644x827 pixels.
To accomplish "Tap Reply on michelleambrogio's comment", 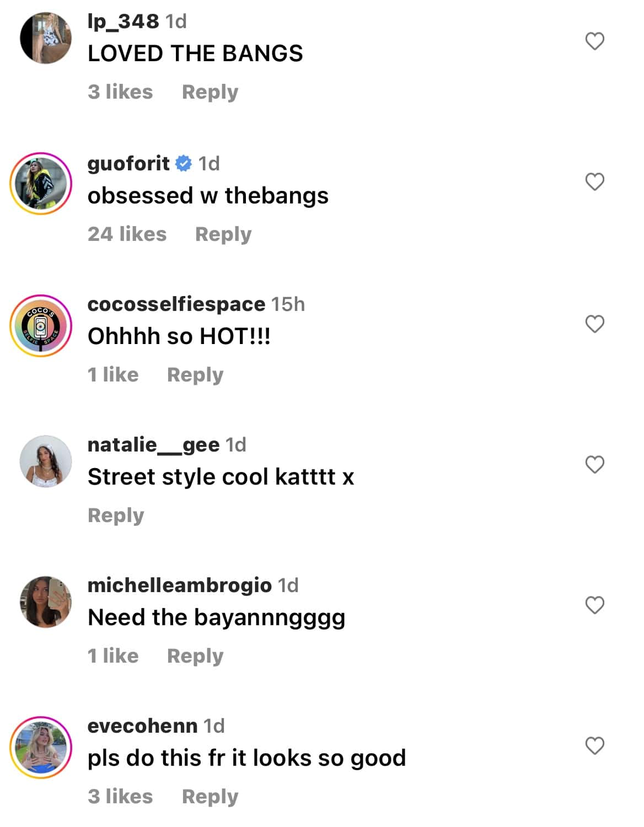I will click(x=195, y=656).
